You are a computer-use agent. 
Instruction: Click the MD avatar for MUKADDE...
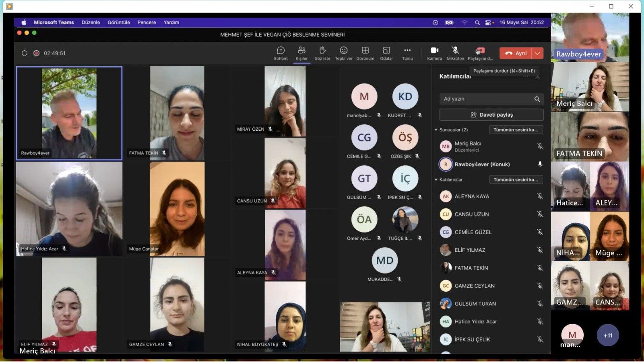[385, 261]
